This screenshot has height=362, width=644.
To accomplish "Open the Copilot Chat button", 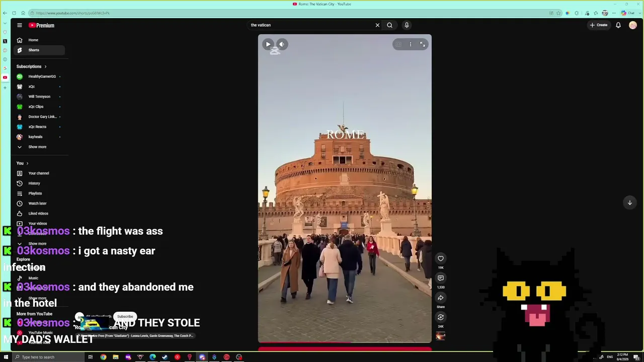I will click(627, 13).
